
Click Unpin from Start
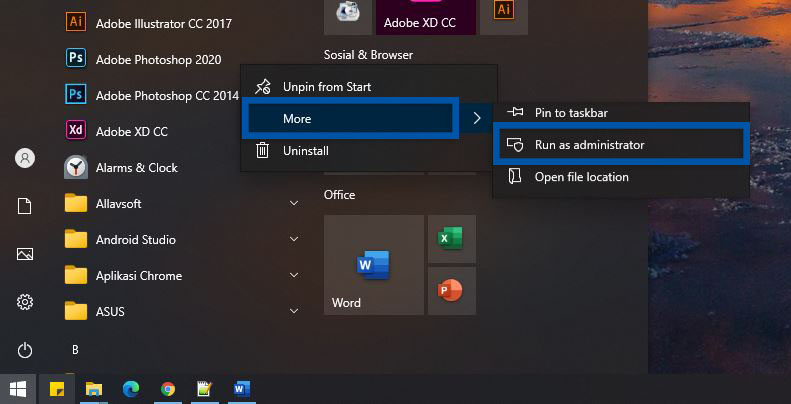coord(326,87)
